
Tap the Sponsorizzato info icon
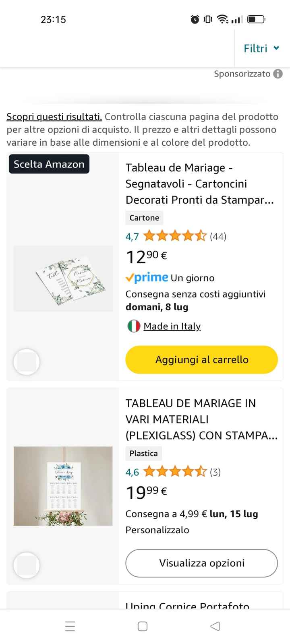[278, 74]
